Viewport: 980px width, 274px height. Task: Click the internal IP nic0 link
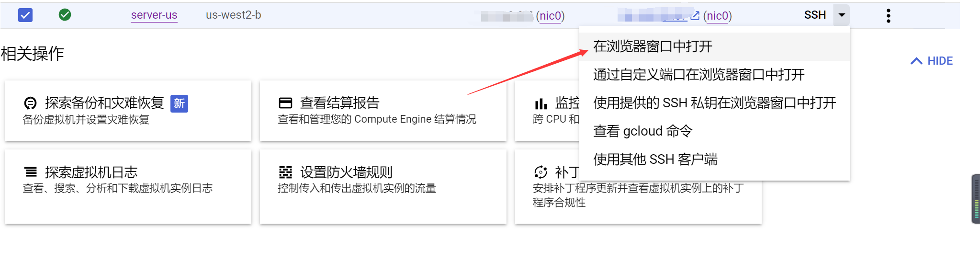click(x=550, y=16)
